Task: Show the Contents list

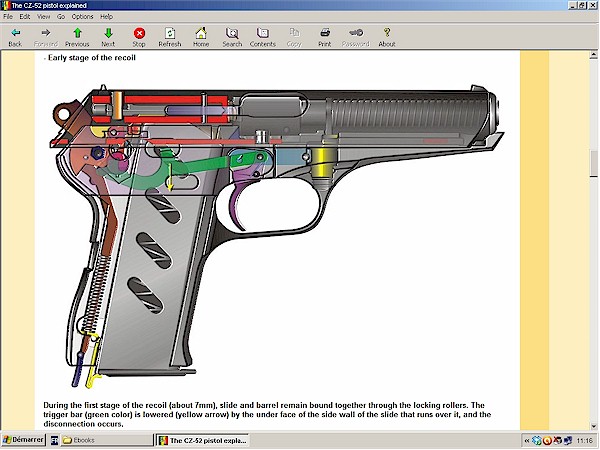Action: click(262, 37)
